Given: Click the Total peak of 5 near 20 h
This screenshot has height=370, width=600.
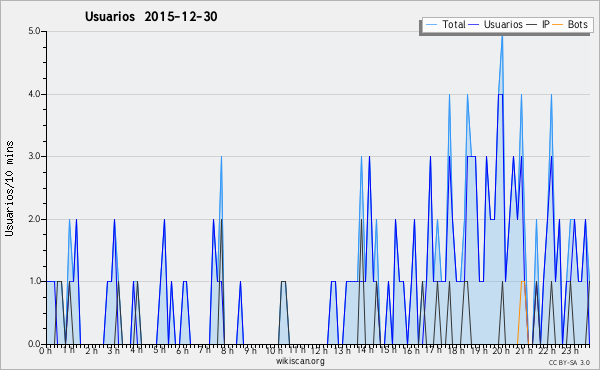Looking at the screenshot, I should click(x=502, y=35).
